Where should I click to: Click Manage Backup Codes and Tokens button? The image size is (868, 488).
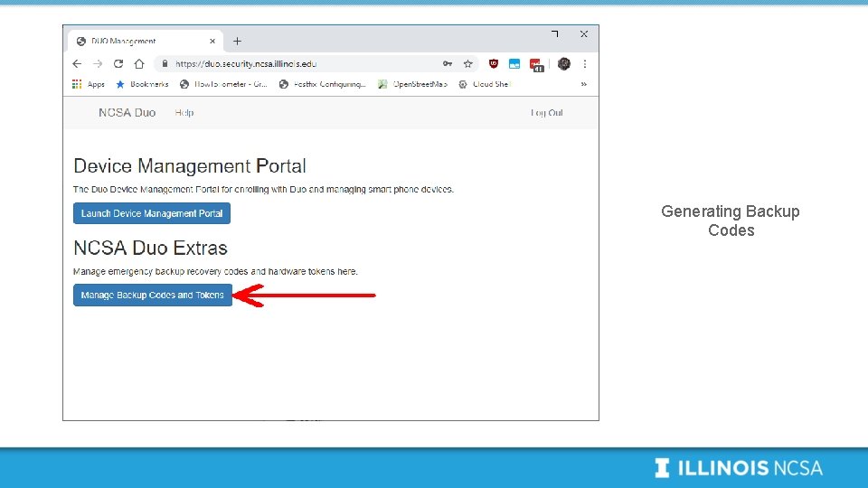pyautogui.click(x=153, y=295)
